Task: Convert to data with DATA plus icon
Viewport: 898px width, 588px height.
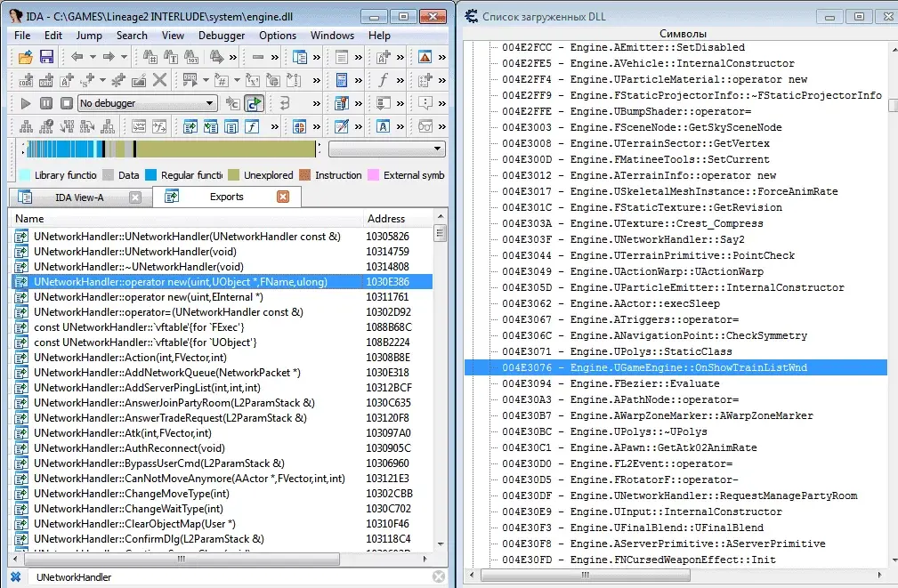Action: [46, 80]
